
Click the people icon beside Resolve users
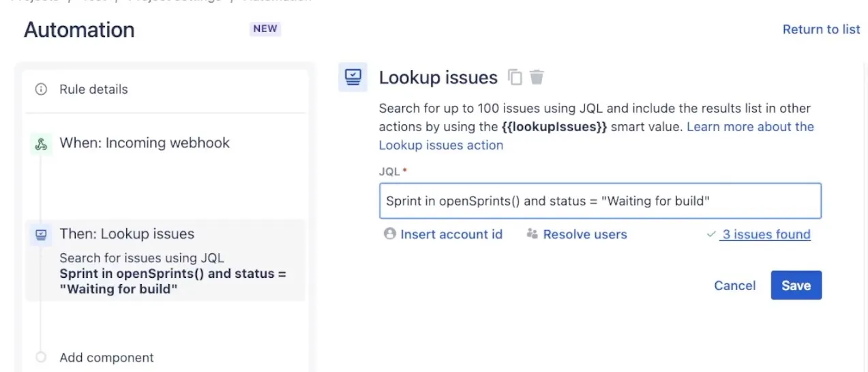click(533, 234)
